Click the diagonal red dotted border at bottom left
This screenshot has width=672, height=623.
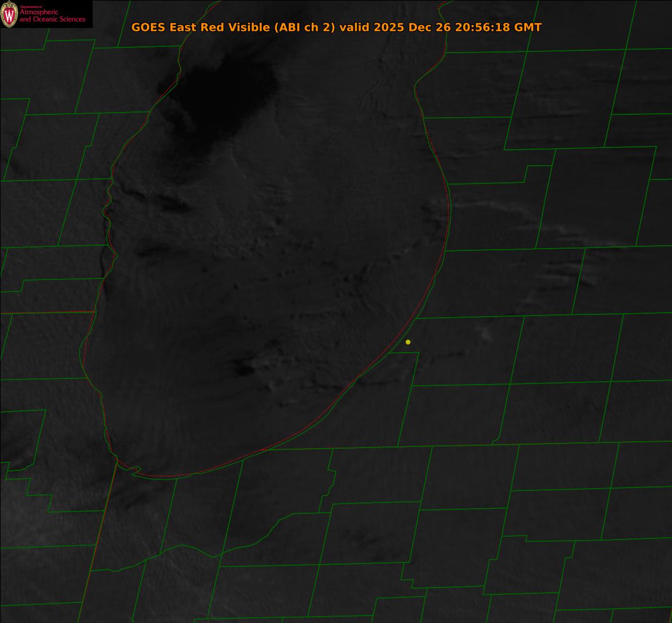(97, 543)
